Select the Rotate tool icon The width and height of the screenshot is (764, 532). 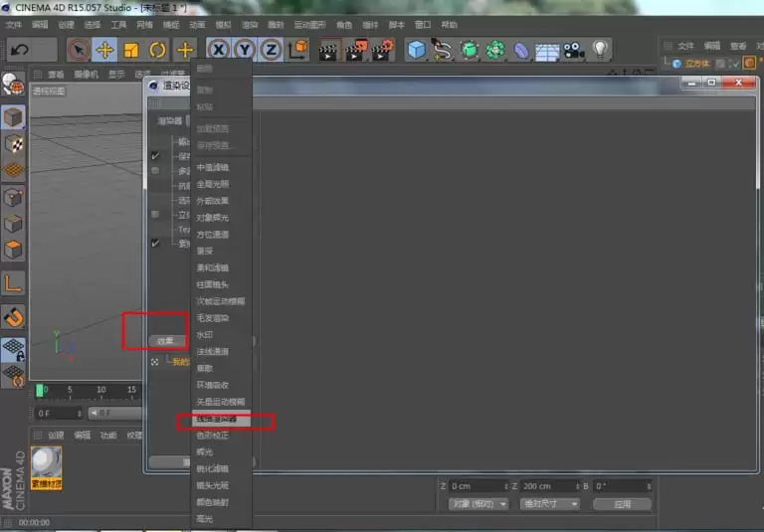[157, 50]
